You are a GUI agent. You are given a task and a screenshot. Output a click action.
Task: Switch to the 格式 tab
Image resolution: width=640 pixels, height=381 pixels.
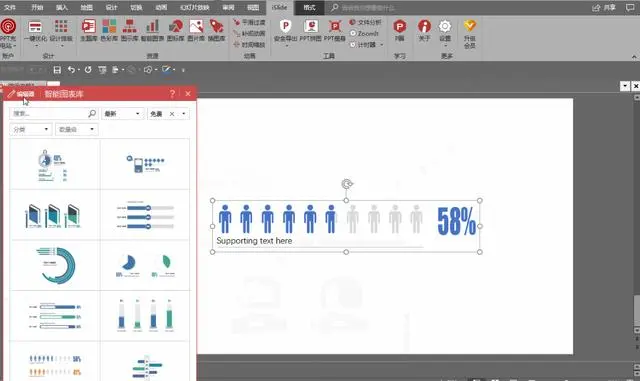point(309,7)
